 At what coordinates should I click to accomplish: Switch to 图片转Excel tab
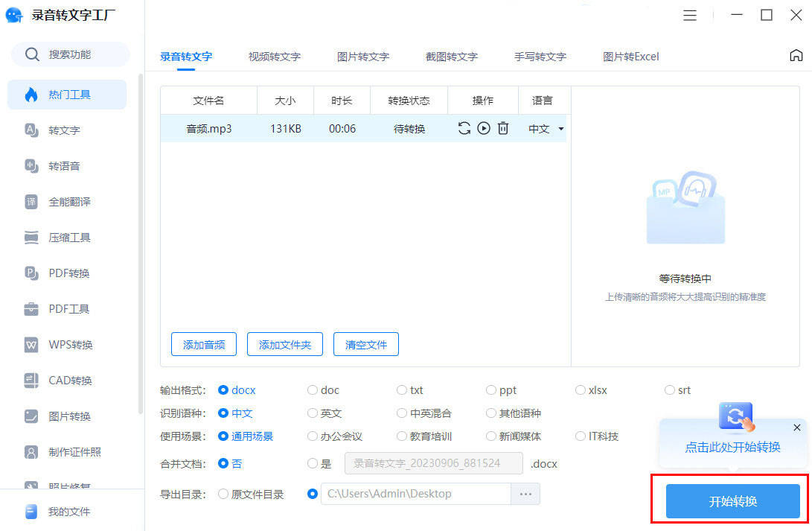pyautogui.click(x=630, y=57)
